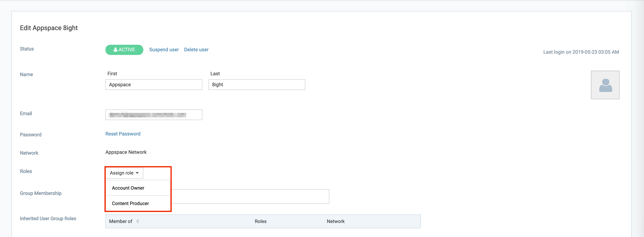Click the Network column header in table

click(x=335, y=221)
